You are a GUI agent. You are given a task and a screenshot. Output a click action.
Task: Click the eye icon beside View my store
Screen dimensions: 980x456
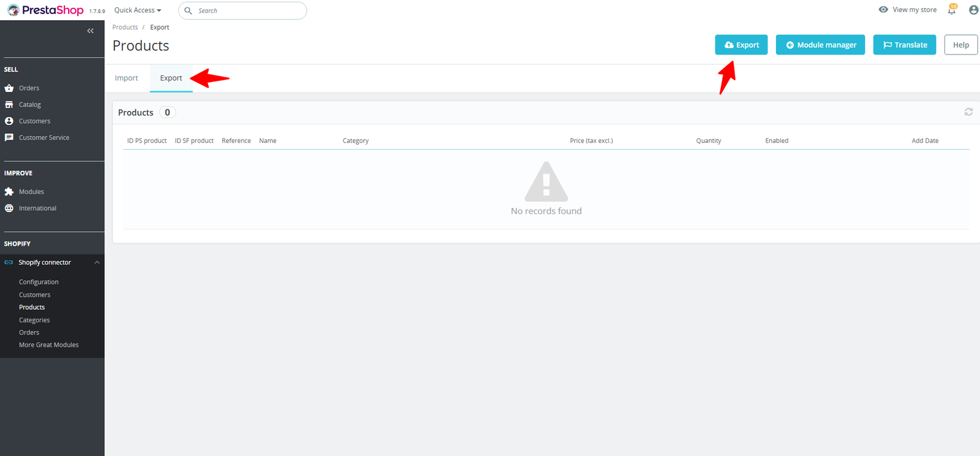click(883, 10)
